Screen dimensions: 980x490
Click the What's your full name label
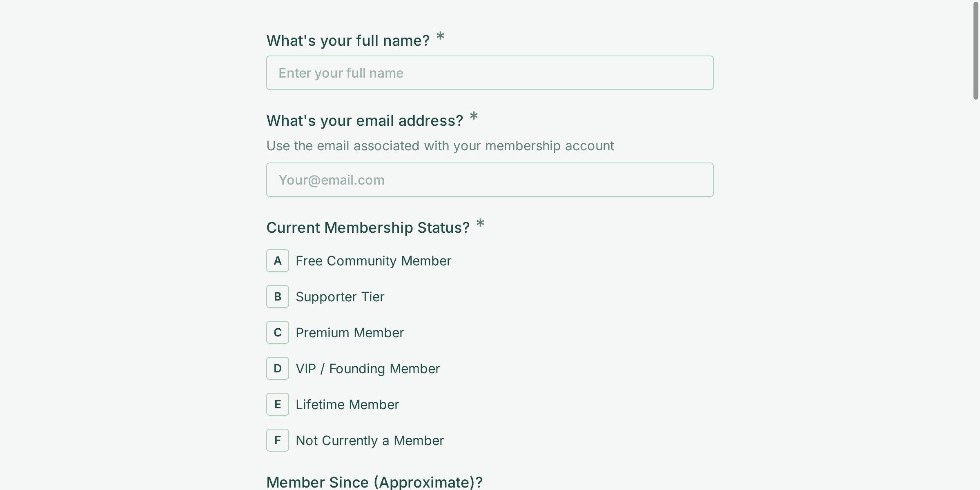point(348,40)
